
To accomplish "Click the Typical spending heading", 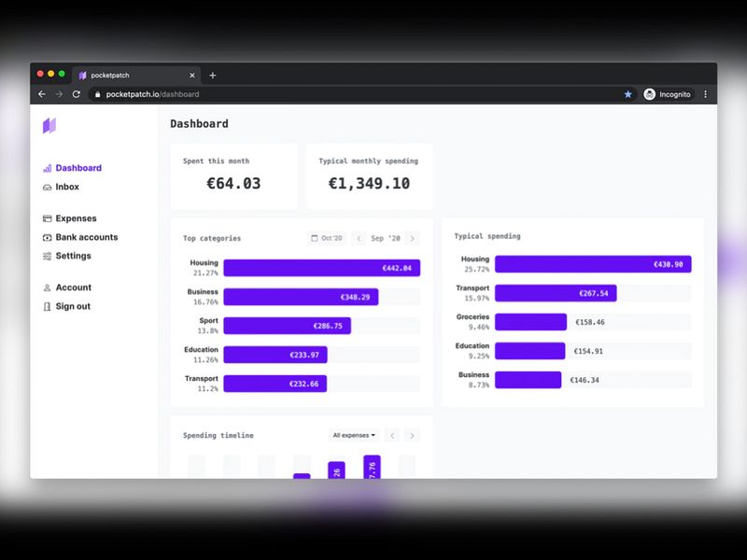I will (487, 236).
